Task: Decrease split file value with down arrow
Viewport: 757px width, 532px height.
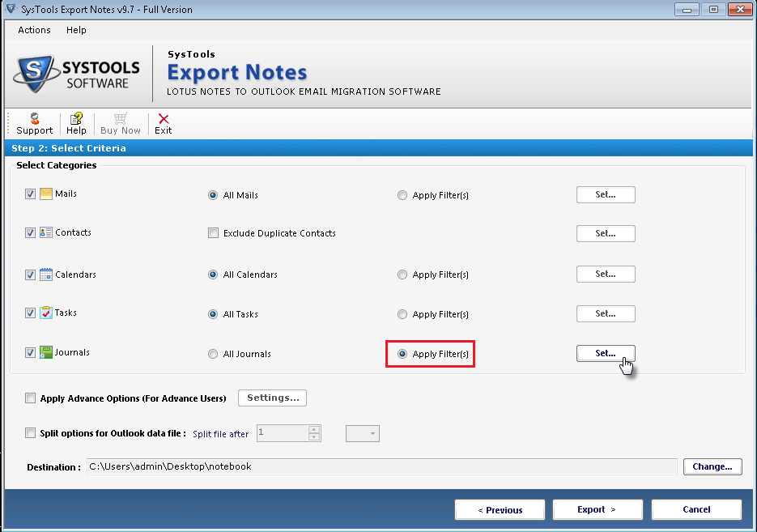Action: [314, 437]
